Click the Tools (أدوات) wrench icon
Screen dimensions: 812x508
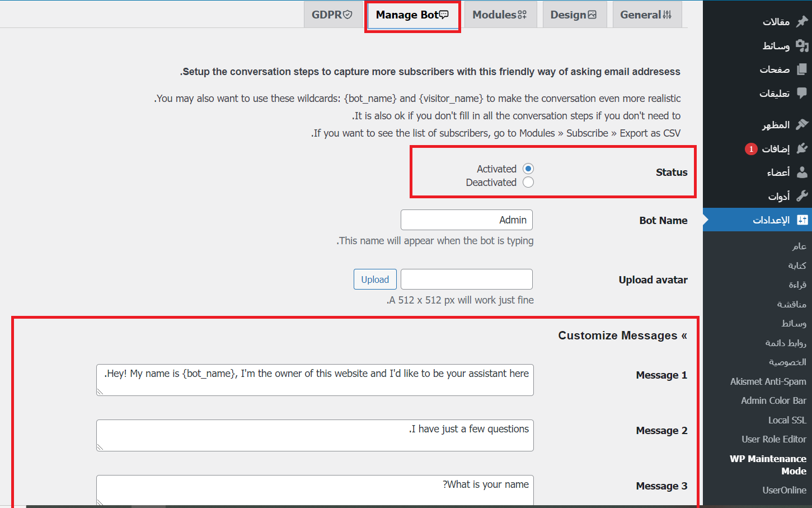click(x=802, y=196)
